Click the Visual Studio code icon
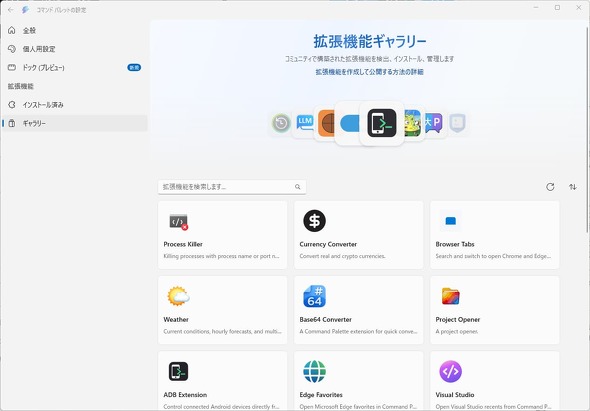This screenshot has height=411, width=590. 450,371
